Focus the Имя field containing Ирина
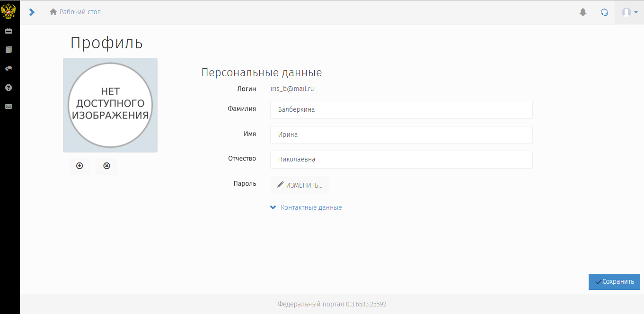 (401, 135)
